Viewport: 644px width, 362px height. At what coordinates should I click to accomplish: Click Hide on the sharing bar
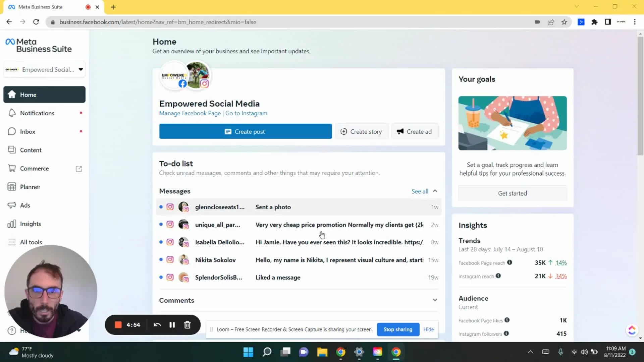click(428, 329)
